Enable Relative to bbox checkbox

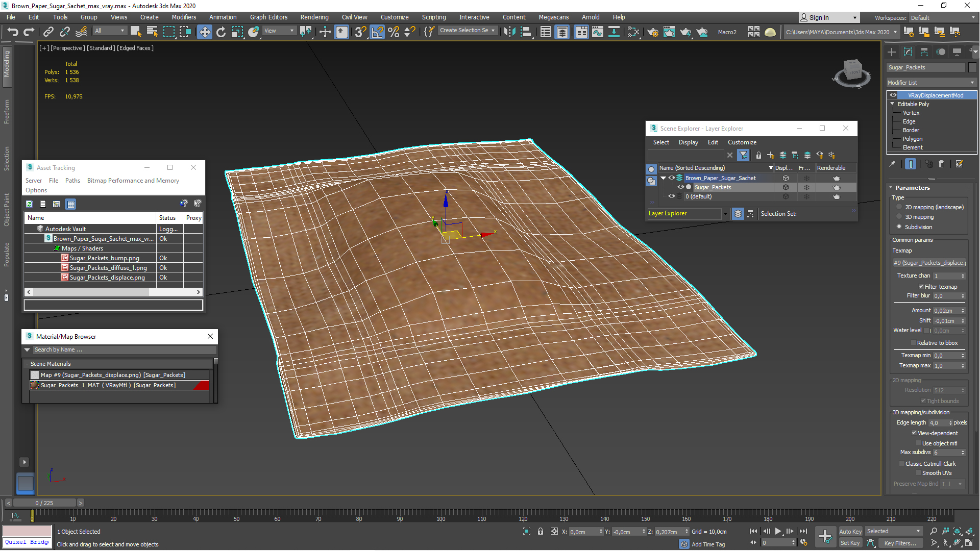click(914, 343)
